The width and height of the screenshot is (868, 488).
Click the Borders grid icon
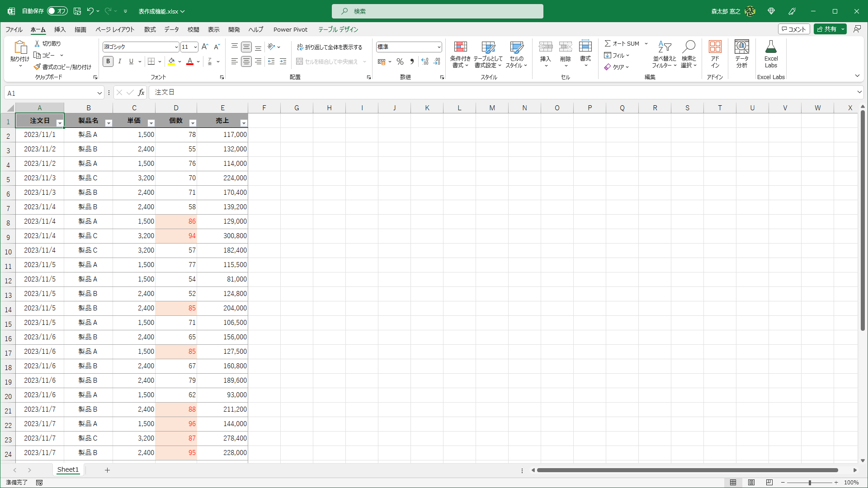[x=151, y=61]
